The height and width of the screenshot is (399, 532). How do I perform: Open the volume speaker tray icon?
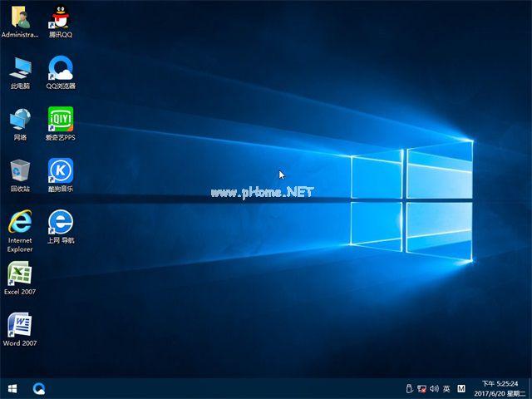pyautogui.click(x=434, y=388)
